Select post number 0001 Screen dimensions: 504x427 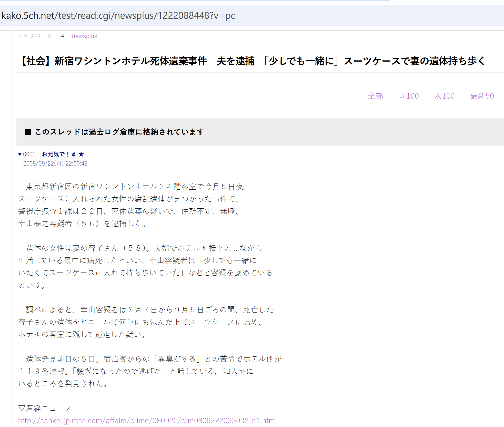(x=29, y=154)
